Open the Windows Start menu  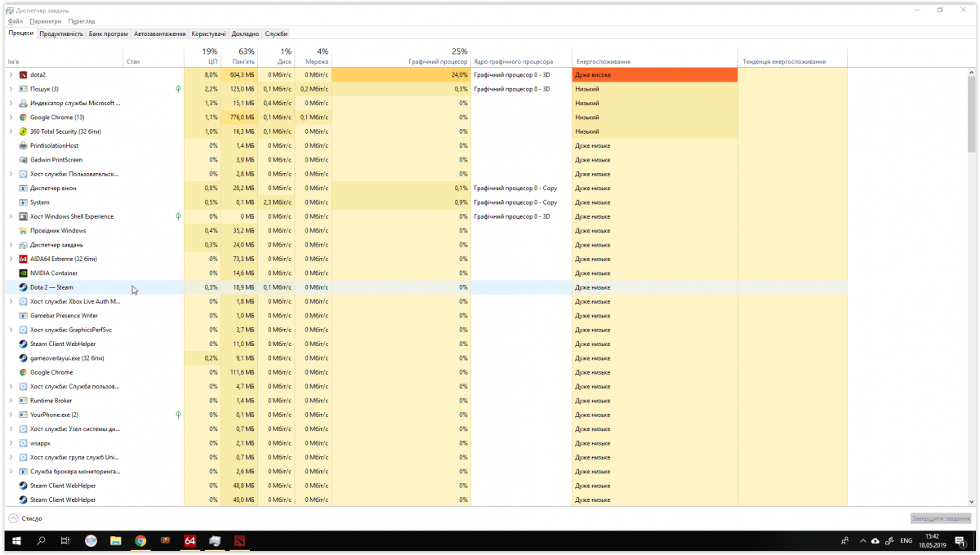tap(16, 540)
